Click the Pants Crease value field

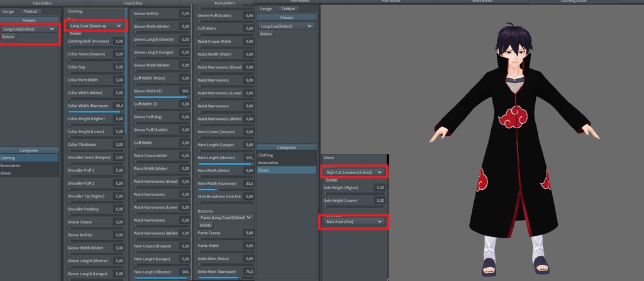tap(248, 233)
